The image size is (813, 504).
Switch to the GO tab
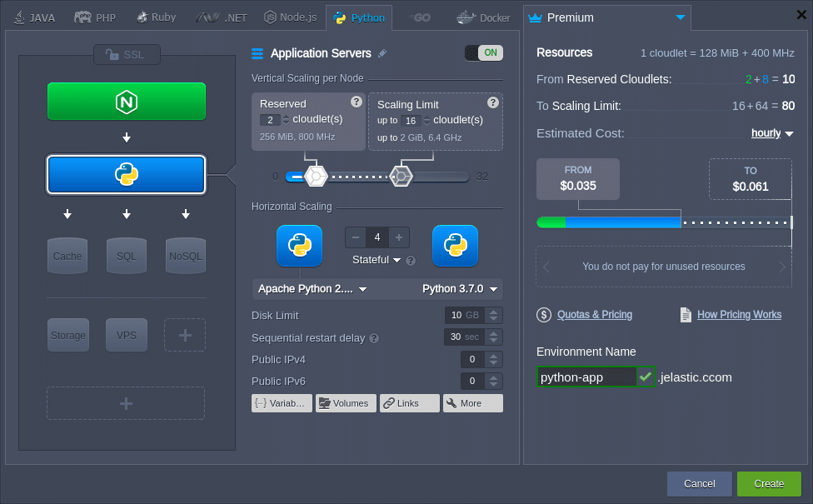420,17
